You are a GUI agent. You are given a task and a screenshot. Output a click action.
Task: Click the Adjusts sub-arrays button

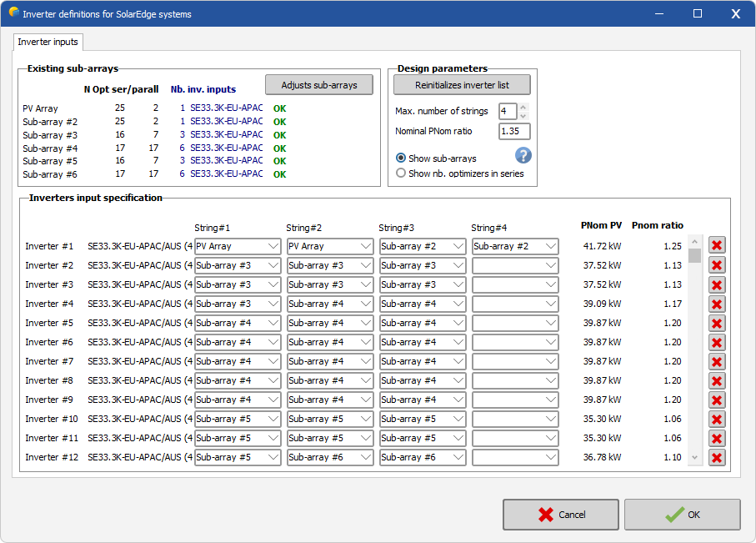coord(319,85)
